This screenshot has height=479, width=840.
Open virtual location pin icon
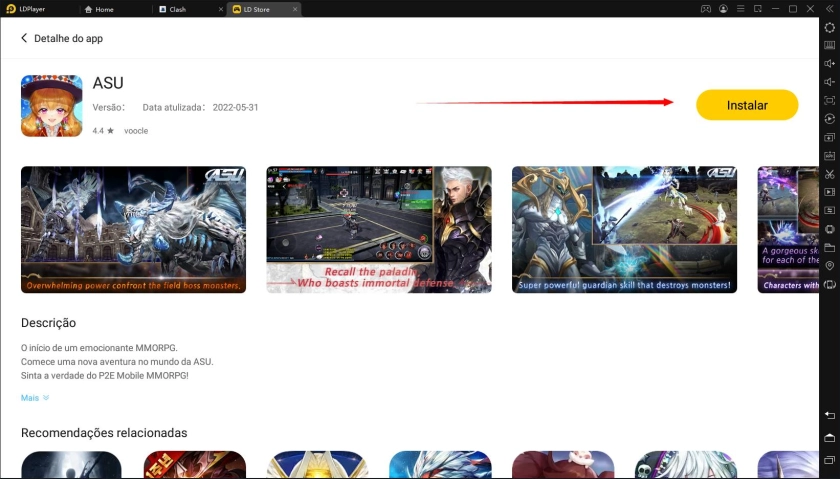point(829,266)
